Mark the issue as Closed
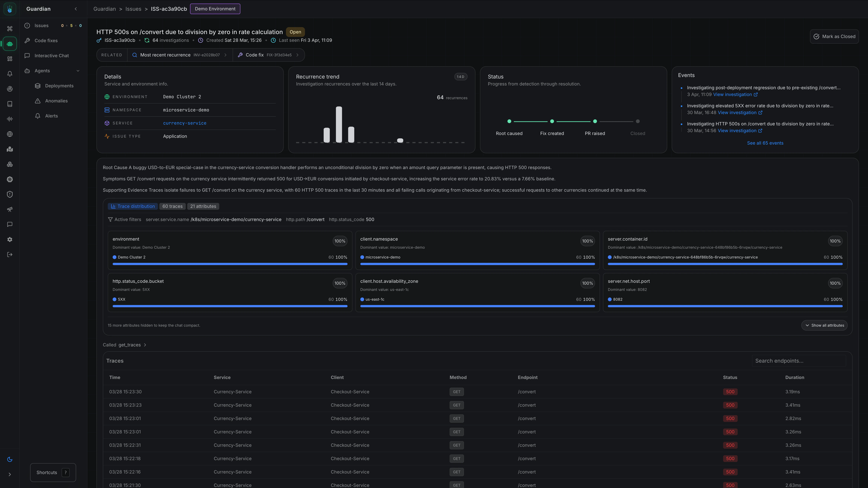The image size is (868, 488). tap(834, 36)
